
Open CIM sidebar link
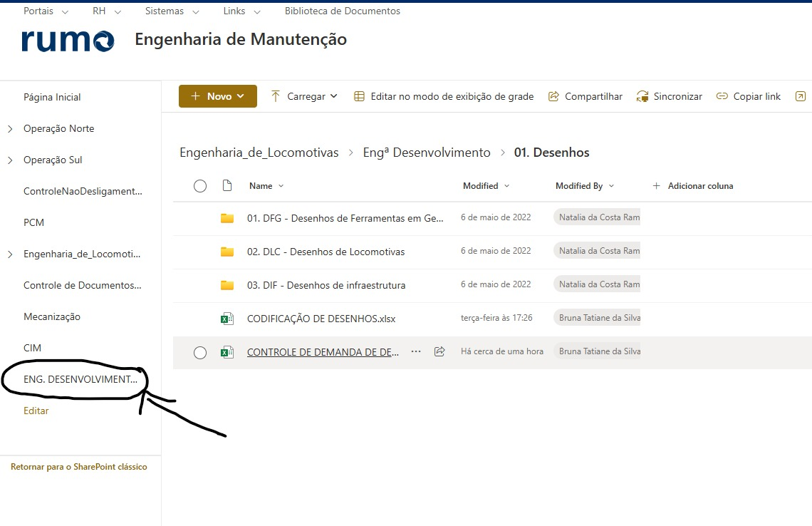32,348
